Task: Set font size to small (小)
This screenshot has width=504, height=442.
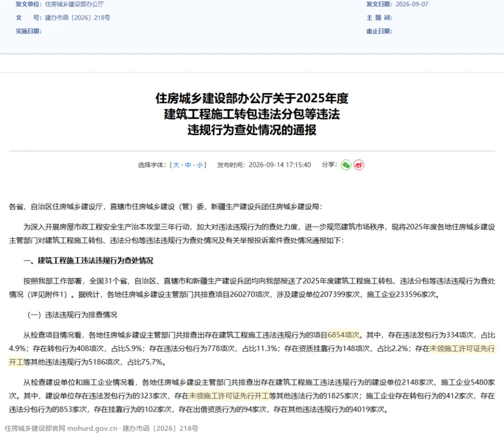Action: [199, 165]
